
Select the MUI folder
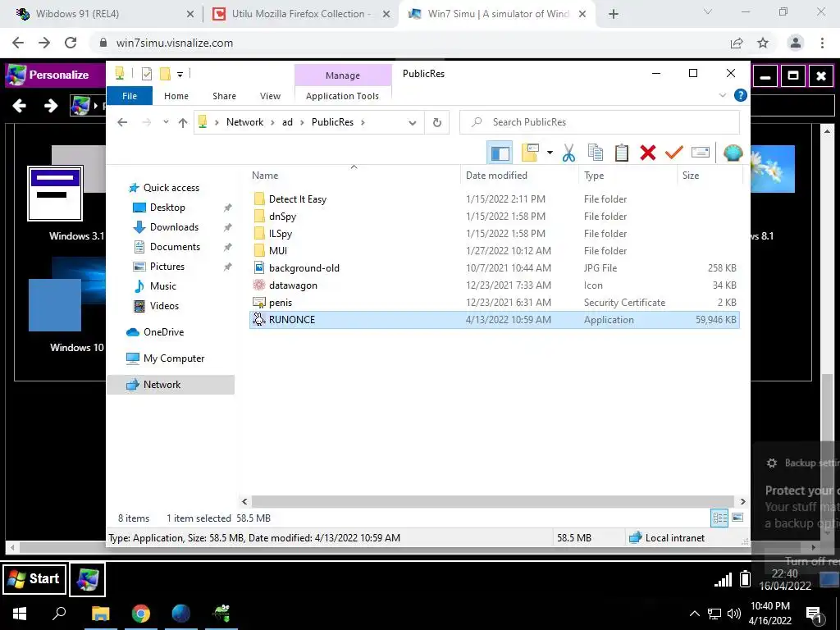(x=494, y=251)
